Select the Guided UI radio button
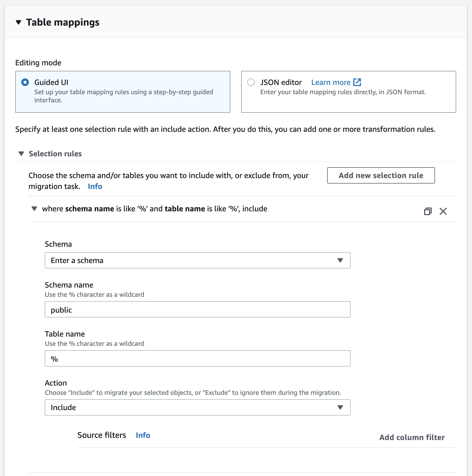Image resolution: width=472 pixels, height=476 pixels. [25, 82]
